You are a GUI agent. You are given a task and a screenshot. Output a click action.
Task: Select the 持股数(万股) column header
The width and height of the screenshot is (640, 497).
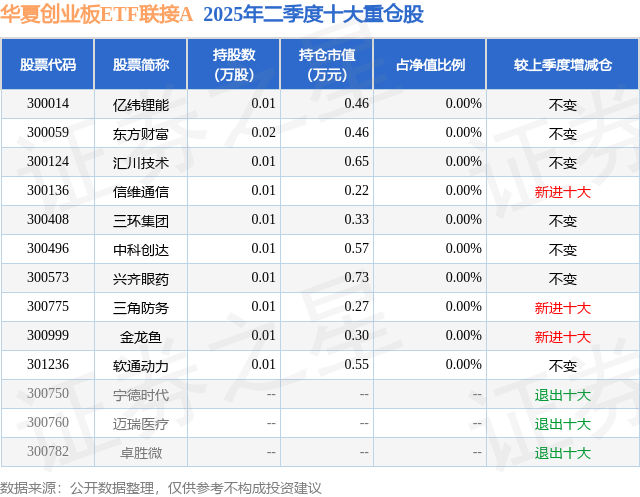click(x=234, y=64)
